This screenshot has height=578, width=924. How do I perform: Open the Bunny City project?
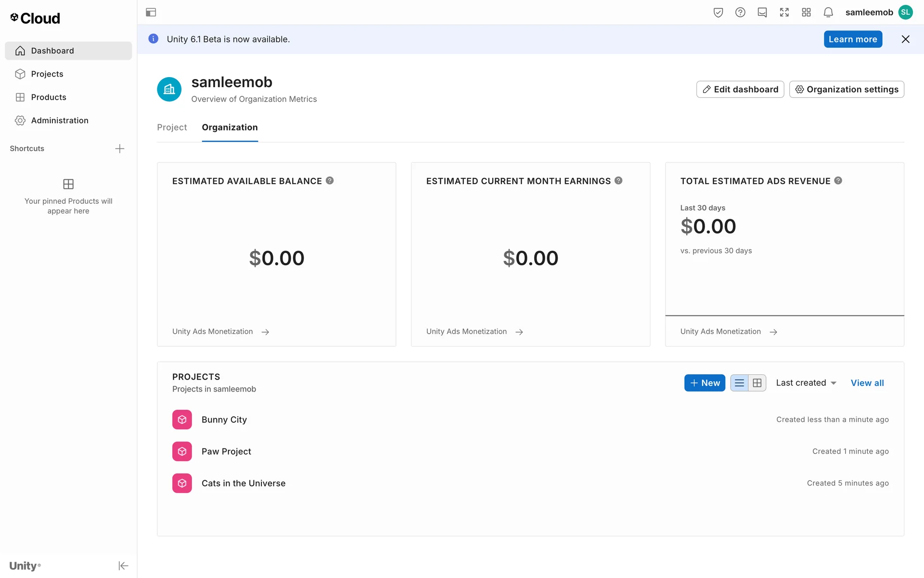coord(224,420)
